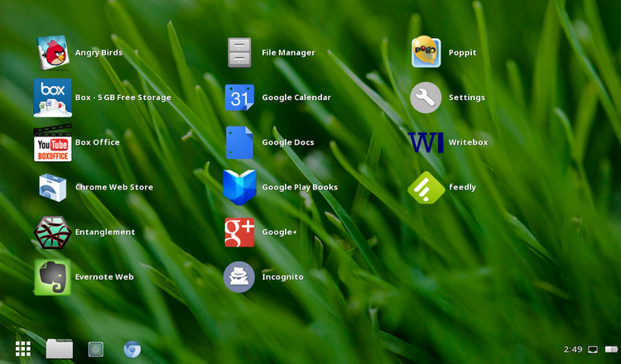Launch the feedly app
The image size is (621, 364).
(x=426, y=188)
